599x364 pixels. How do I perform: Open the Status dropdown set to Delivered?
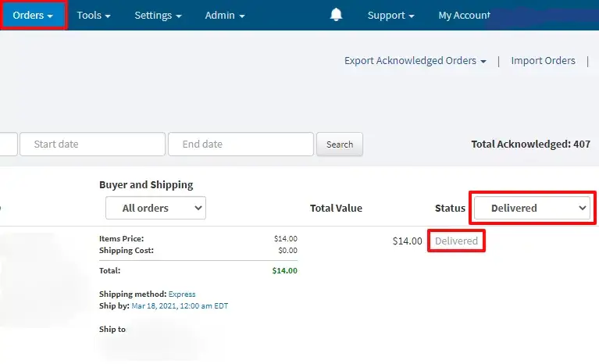(530, 208)
